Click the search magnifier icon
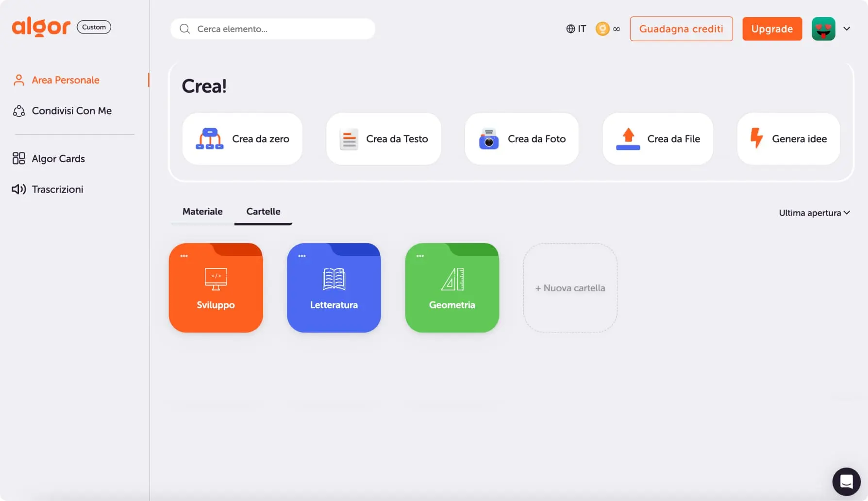Screen dimensions: 868x501 point(184,29)
